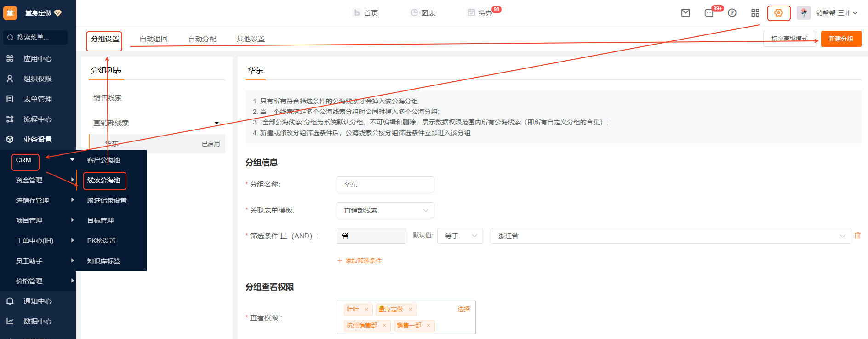Click the 组织权限 person icon

pos(10,79)
